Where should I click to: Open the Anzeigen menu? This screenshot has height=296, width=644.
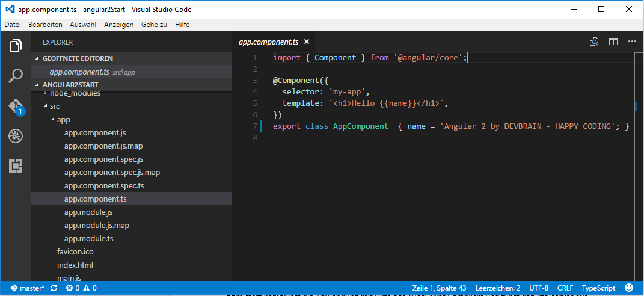pyautogui.click(x=118, y=25)
